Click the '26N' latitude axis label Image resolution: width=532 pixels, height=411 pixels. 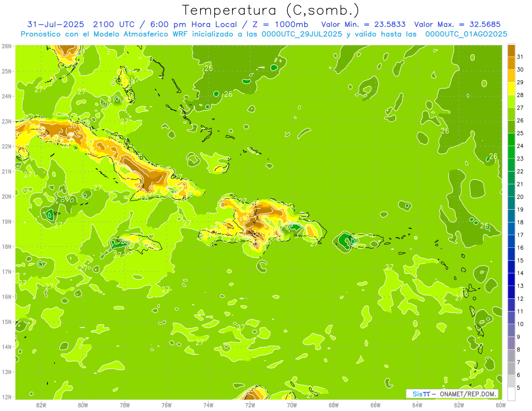click(x=6, y=46)
